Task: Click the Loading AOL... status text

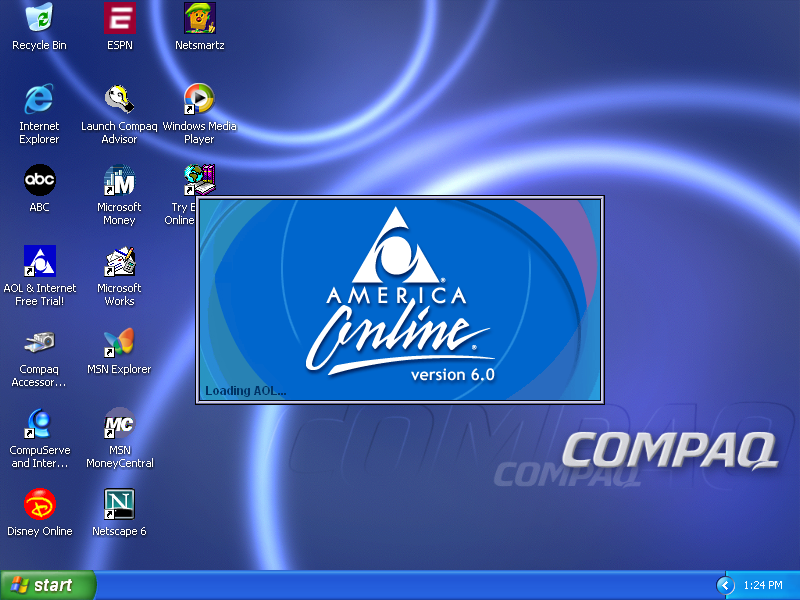Action: click(x=245, y=391)
